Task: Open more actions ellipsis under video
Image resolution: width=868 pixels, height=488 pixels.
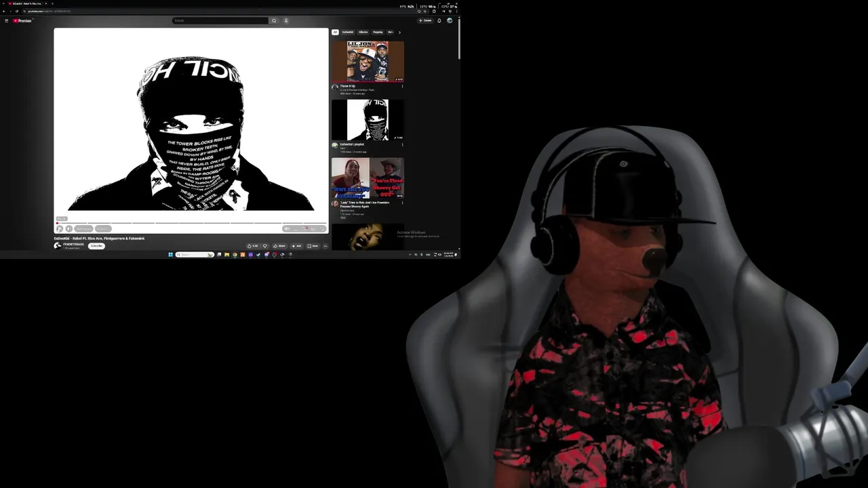Action: click(x=325, y=246)
